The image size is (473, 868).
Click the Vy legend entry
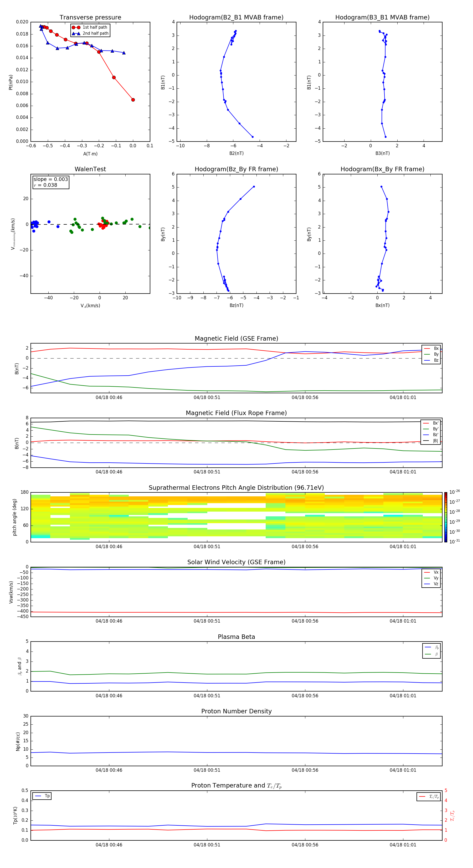[x=431, y=578]
